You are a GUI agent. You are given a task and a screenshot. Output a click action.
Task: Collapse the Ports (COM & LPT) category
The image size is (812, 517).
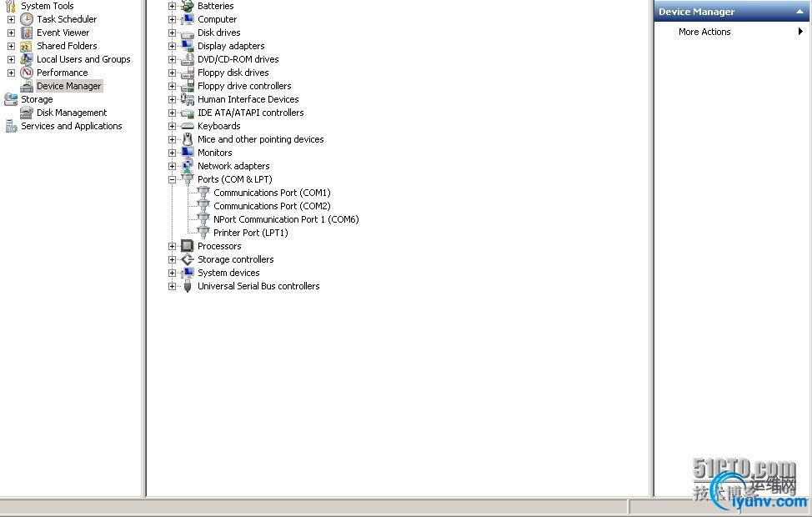(x=172, y=180)
